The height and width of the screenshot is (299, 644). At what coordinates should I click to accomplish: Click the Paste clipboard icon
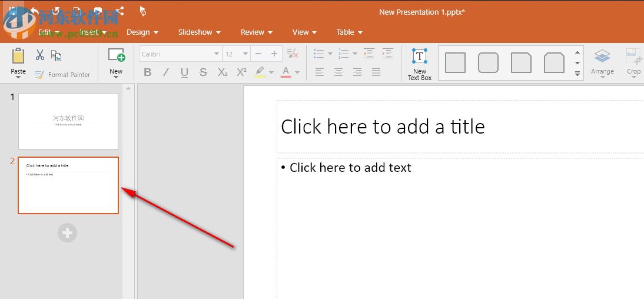coord(18,57)
